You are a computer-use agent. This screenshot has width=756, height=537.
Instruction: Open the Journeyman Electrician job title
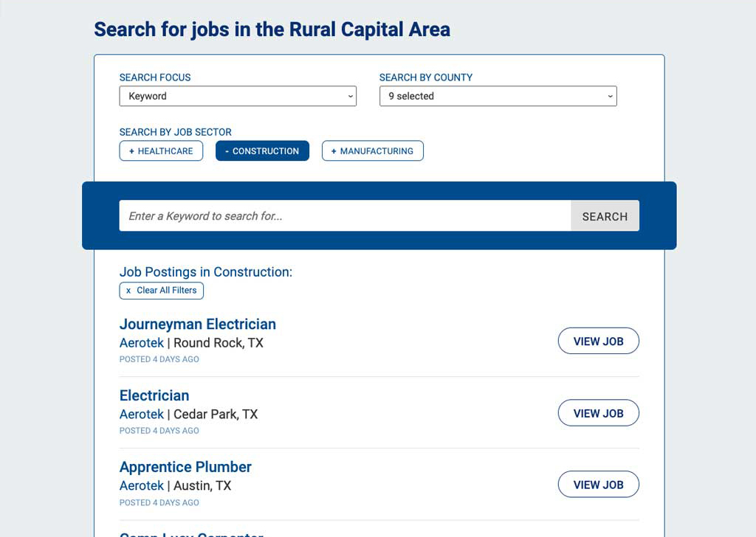(198, 324)
